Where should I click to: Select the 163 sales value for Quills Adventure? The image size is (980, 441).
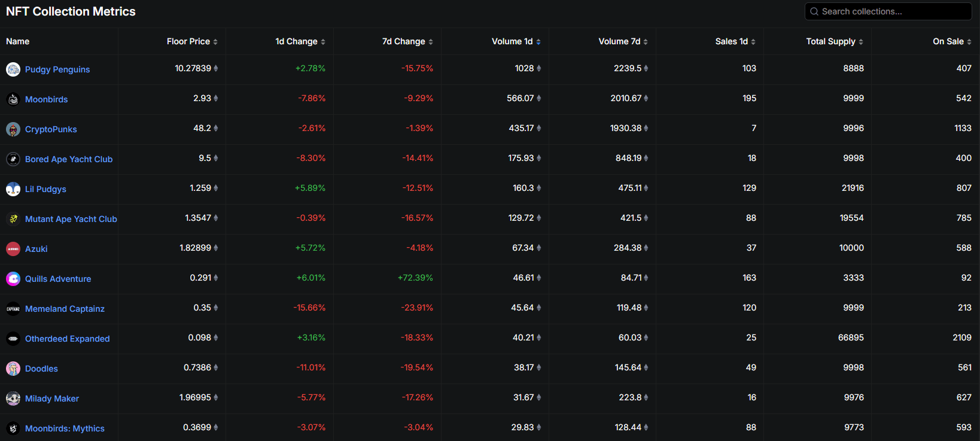coord(749,278)
